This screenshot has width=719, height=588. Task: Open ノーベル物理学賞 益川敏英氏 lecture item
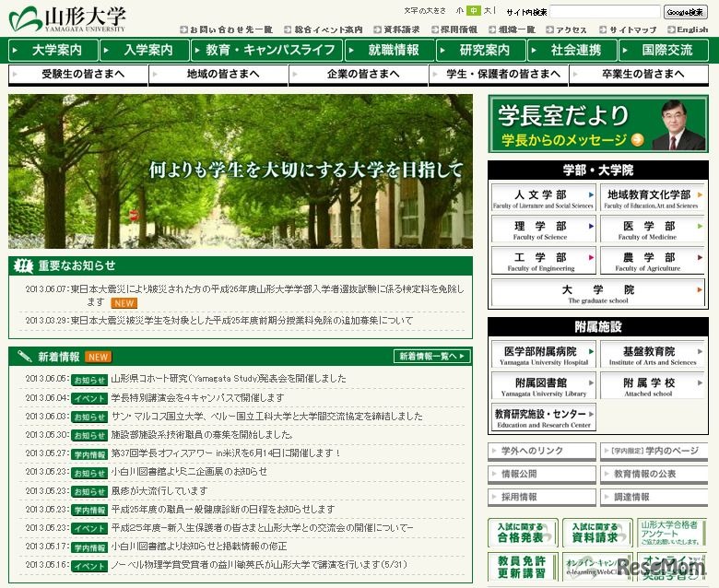click(259, 565)
